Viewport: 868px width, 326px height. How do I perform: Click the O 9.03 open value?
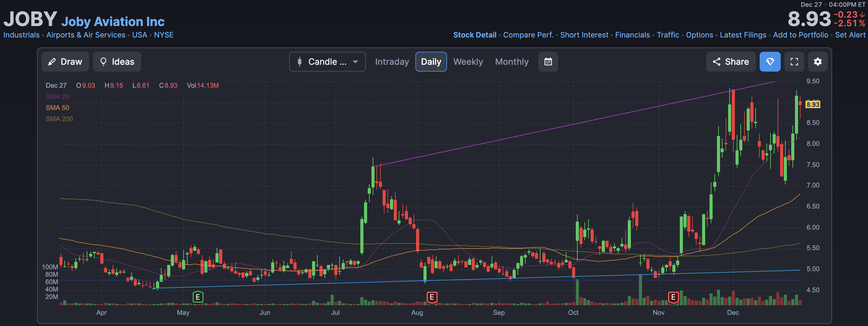tap(85, 86)
